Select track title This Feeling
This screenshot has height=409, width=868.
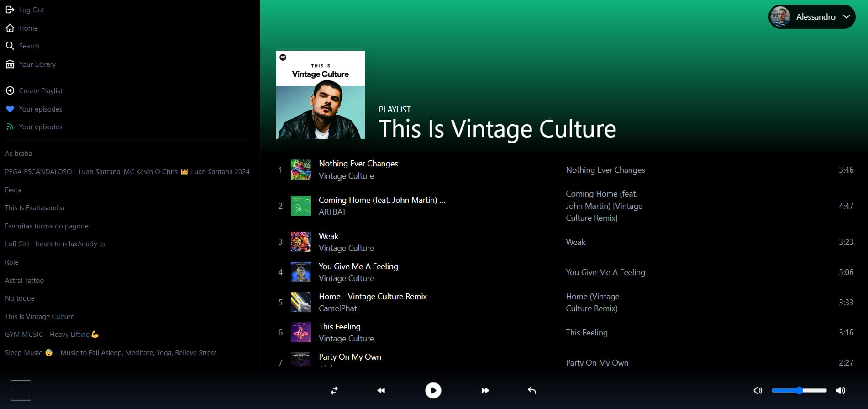340,327
